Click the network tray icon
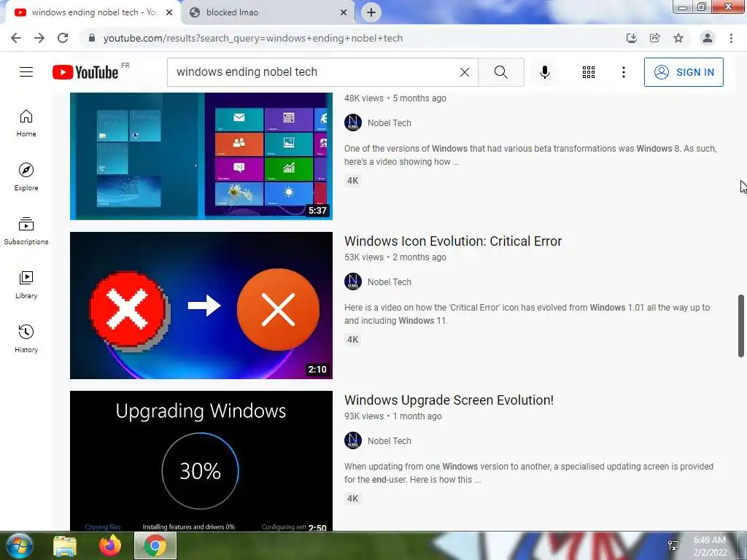The width and height of the screenshot is (747, 560). pos(673,545)
